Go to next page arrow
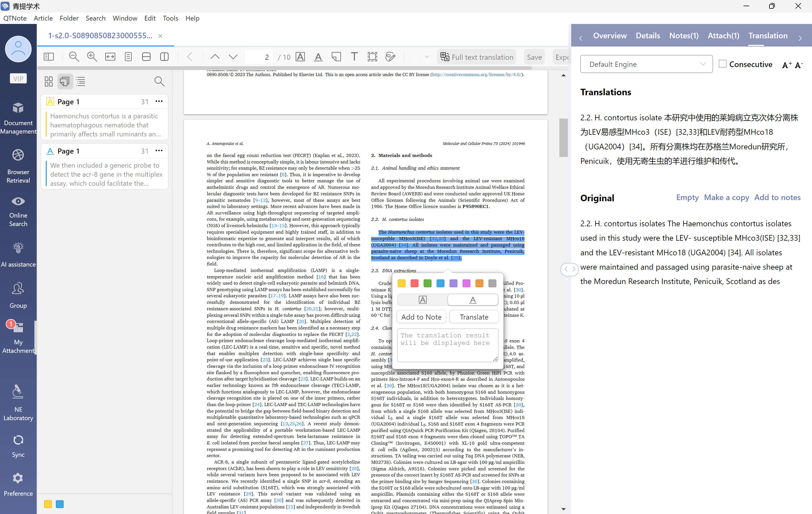Screen dimensions: 812x514 (233, 57)
